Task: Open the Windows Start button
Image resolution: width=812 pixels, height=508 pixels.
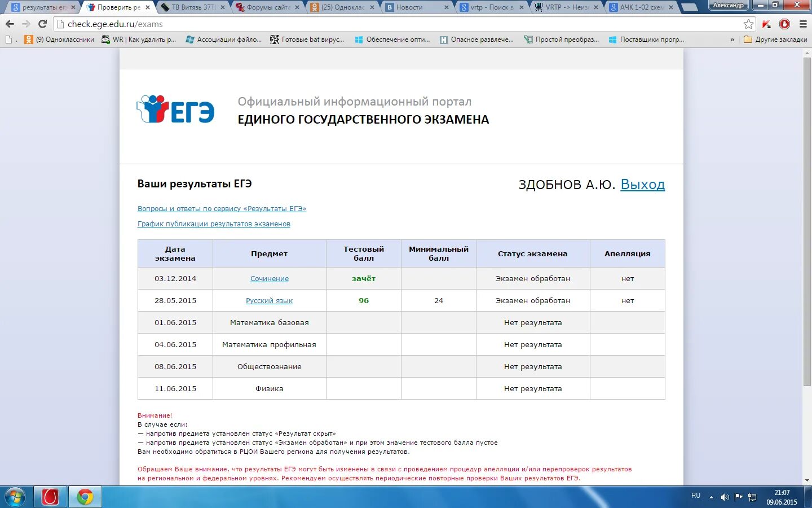Action: point(15,497)
